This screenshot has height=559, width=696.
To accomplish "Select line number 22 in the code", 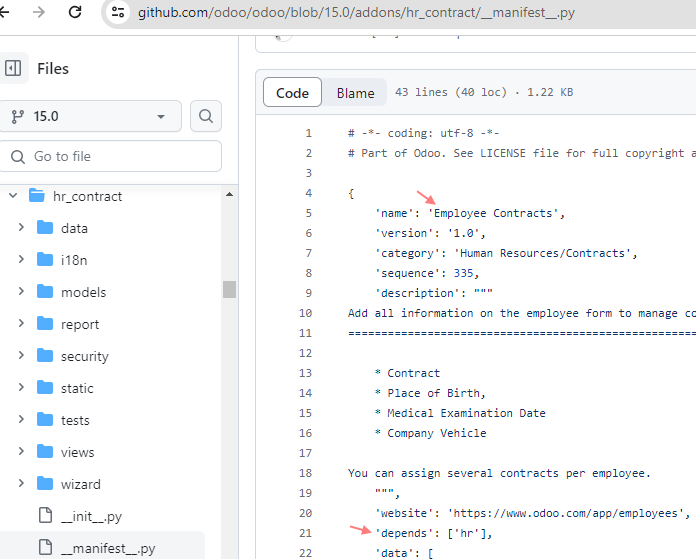I will click(x=305, y=552).
